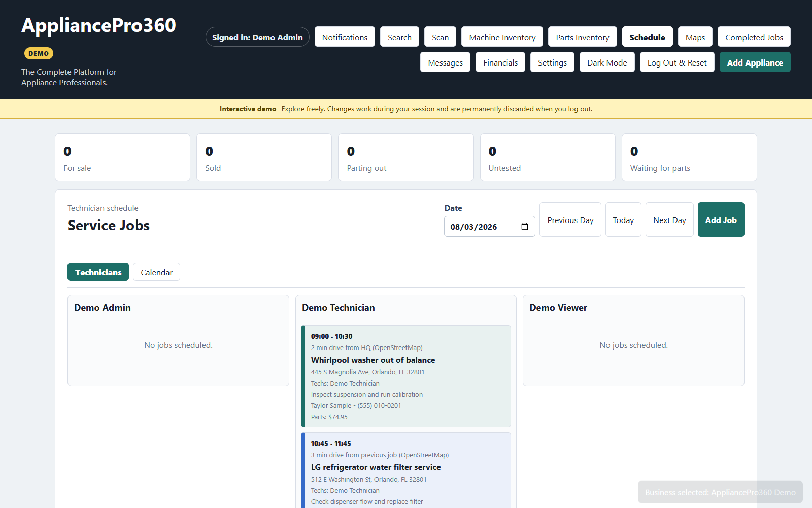812x508 pixels.
Task: Open Machine Inventory
Action: (x=502, y=37)
